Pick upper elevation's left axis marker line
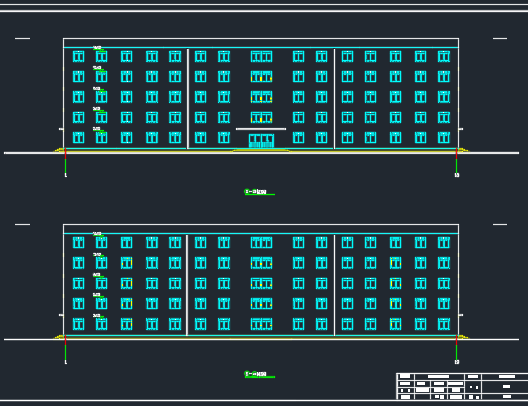The height and width of the screenshot is (406, 528). [65, 161]
